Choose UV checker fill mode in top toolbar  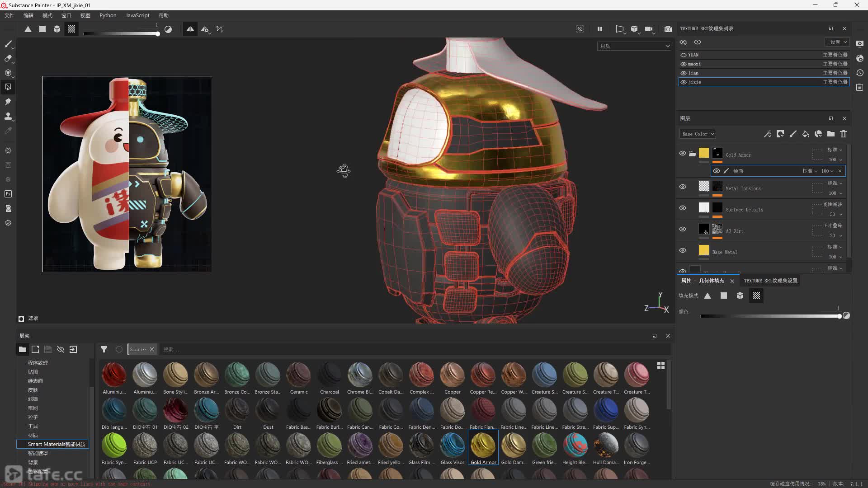point(71,29)
